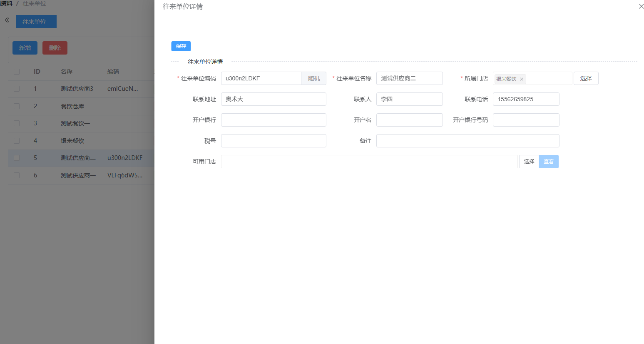Click into the 备注 remarks field
Viewport: 644px width, 344px height.
(x=467, y=141)
